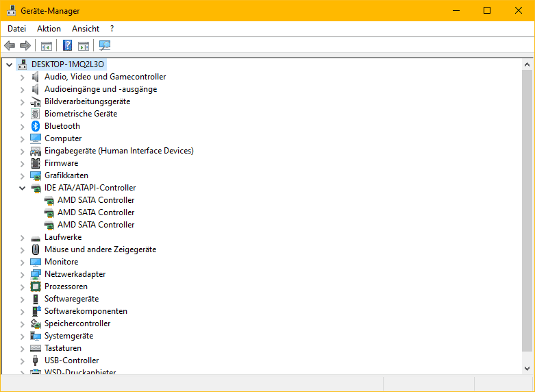Select the third AMD SATA Controller entry
Screen dimensions: 535x392
[x=96, y=225]
